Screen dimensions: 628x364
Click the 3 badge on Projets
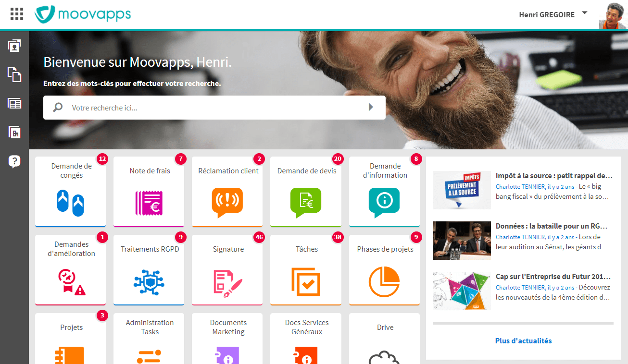[x=102, y=315]
